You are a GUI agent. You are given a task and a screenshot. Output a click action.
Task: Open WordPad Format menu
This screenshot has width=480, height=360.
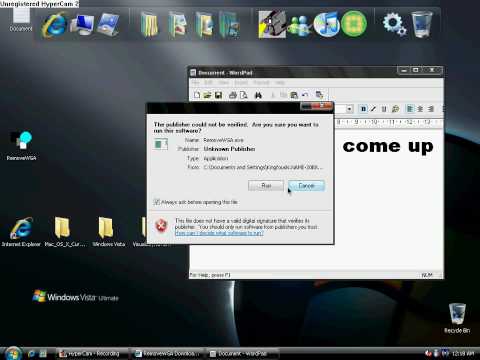(x=261, y=82)
